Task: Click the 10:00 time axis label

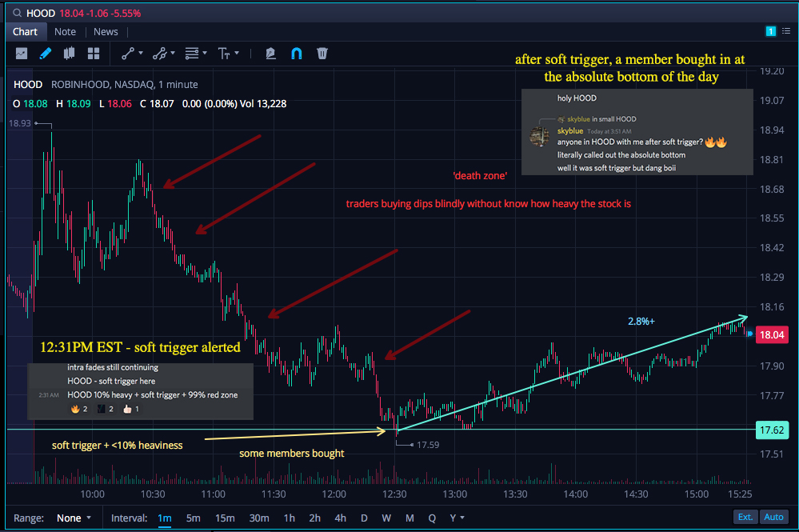Action: tap(92, 494)
